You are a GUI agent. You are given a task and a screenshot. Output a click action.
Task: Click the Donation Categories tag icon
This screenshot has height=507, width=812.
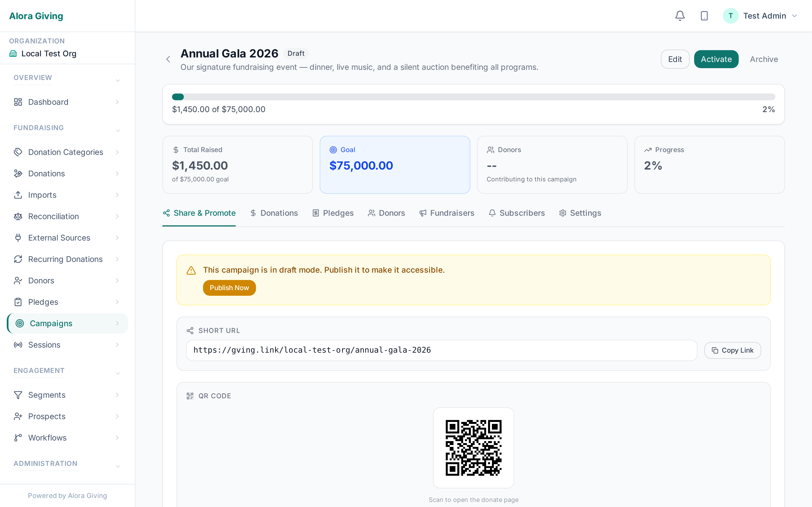[18, 152]
